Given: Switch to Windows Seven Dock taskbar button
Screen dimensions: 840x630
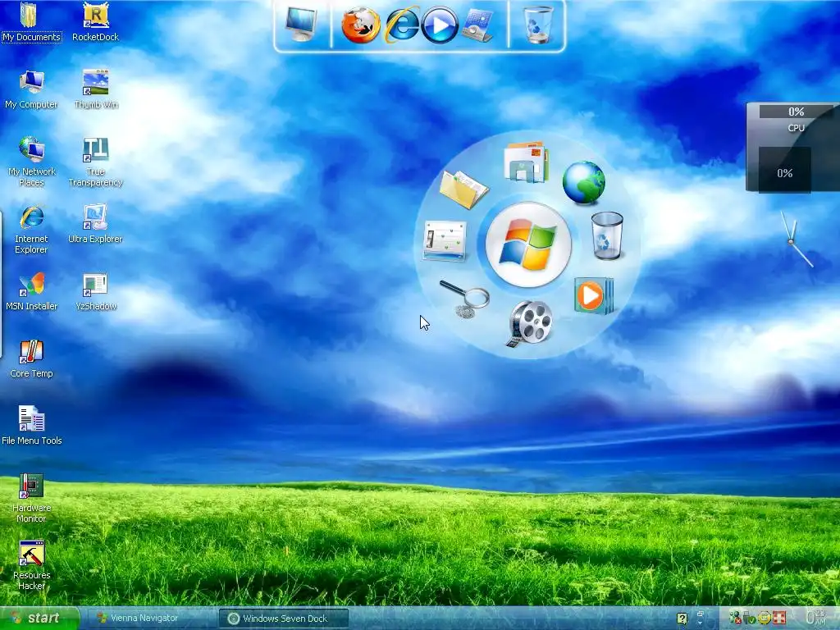Looking at the screenshot, I should [x=284, y=619].
